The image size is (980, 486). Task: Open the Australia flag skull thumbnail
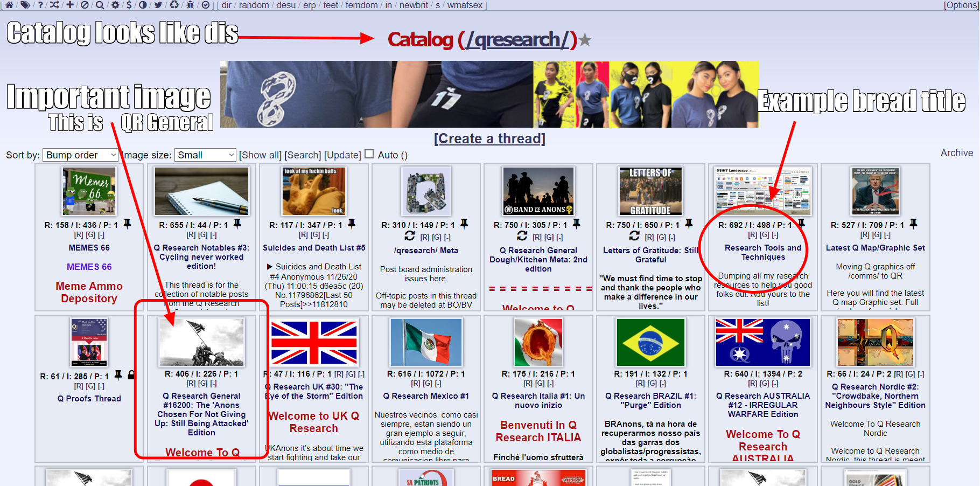pyautogui.click(x=763, y=343)
